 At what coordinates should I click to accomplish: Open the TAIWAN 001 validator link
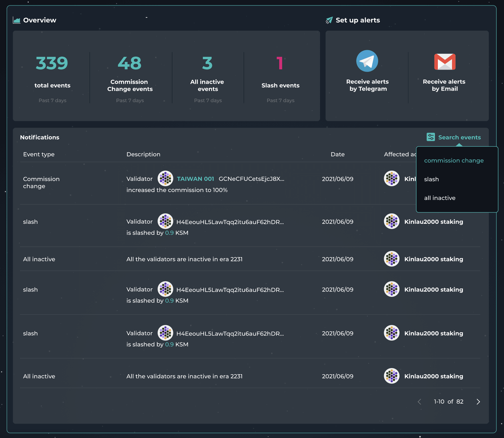click(195, 179)
